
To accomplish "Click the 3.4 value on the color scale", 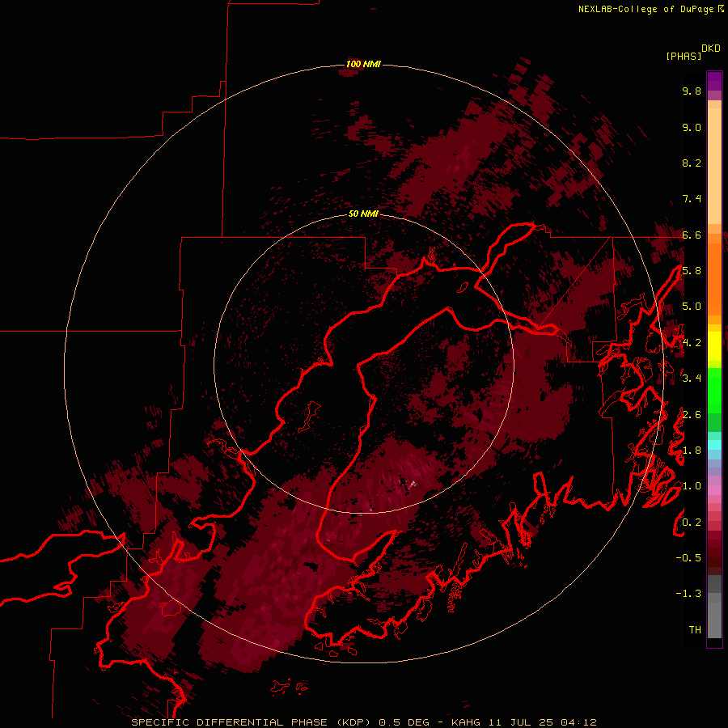I will [x=692, y=379].
